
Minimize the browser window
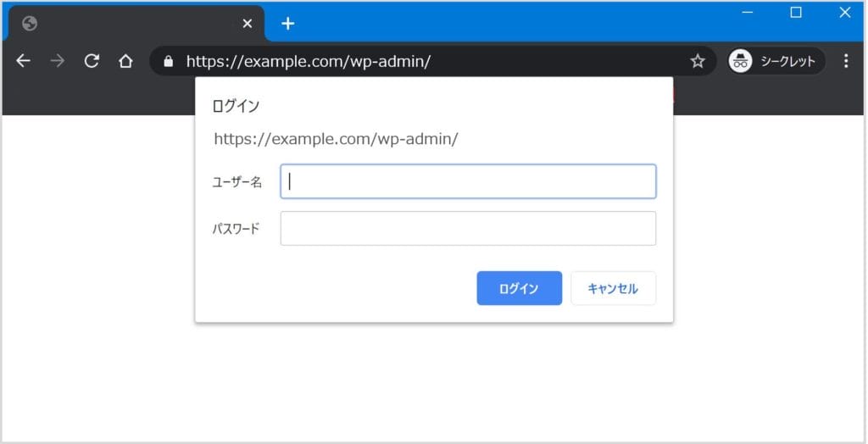[748, 12]
